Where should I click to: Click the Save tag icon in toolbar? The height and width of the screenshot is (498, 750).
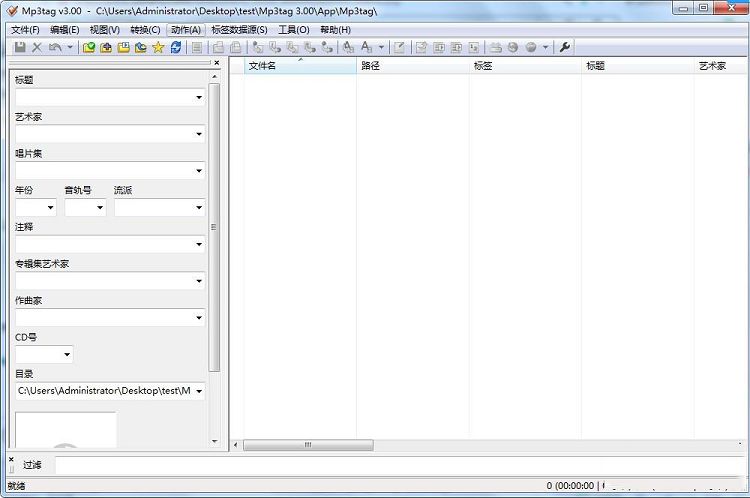point(20,47)
